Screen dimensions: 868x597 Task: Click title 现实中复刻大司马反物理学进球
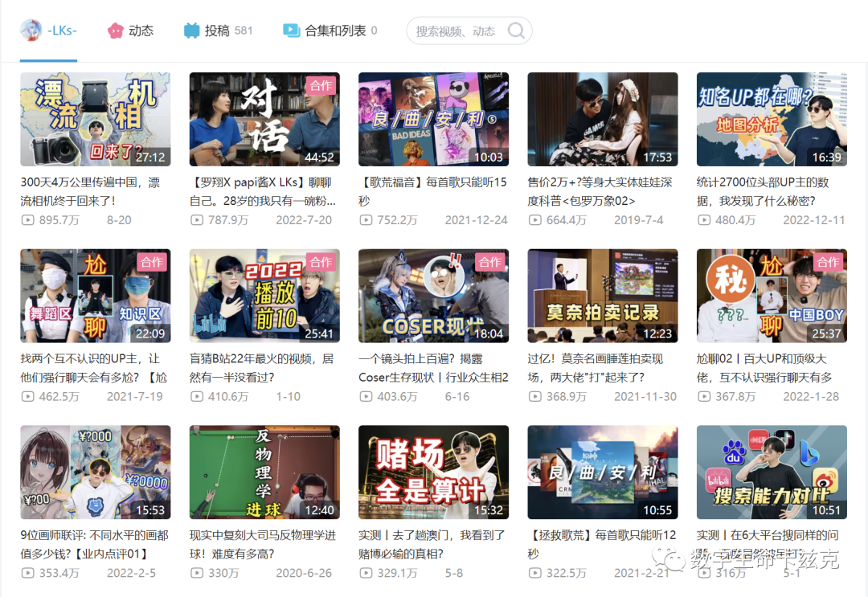pyautogui.click(x=262, y=545)
